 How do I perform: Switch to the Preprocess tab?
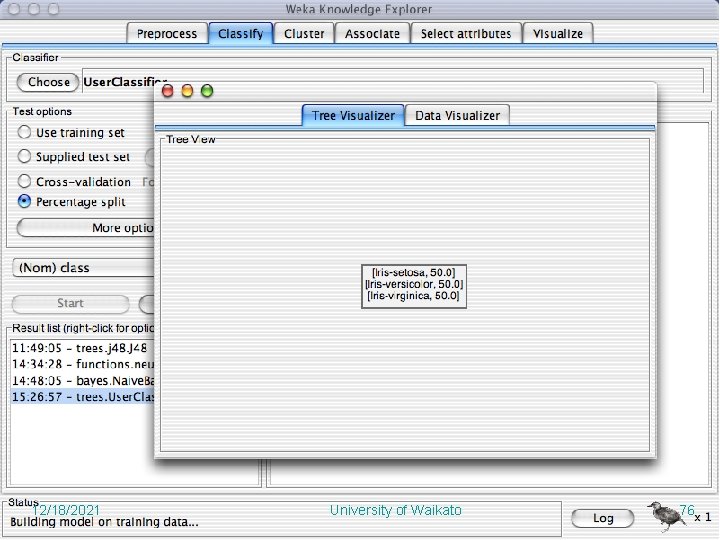(167, 34)
